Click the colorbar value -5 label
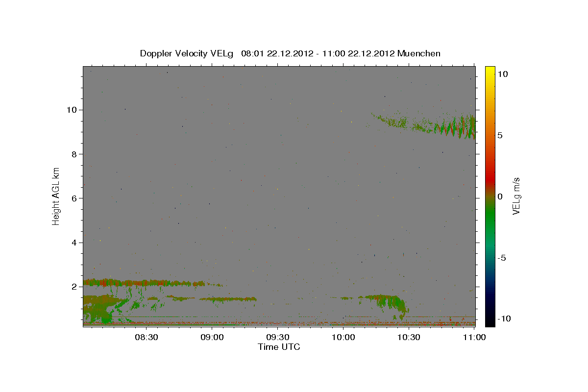 pos(502,258)
